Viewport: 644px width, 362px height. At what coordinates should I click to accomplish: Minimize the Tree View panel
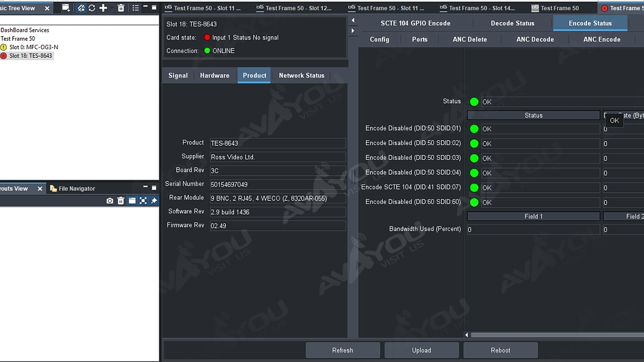[145, 7]
